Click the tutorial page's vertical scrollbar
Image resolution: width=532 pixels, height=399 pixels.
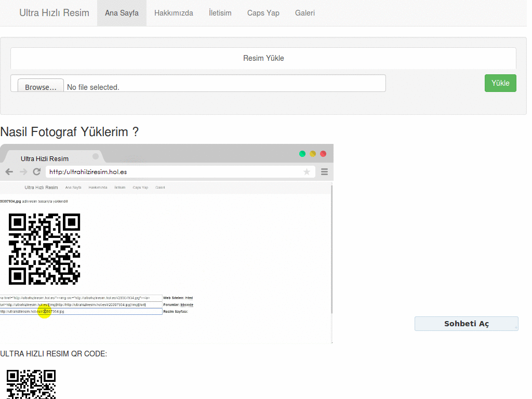click(332, 249)
